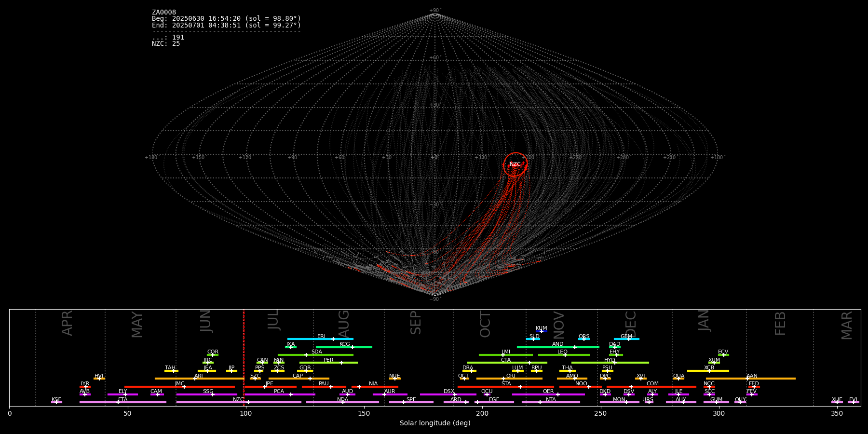This screenshot has width=868, height=434.
Task: Click the KSE shower label
Action: point(56,399)
